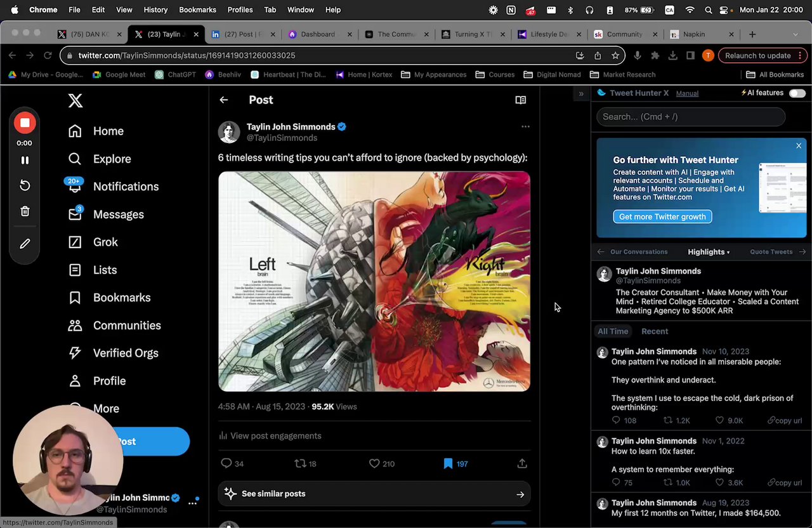Close the Tweet Hunter promo banner

(x=799, y=146)
